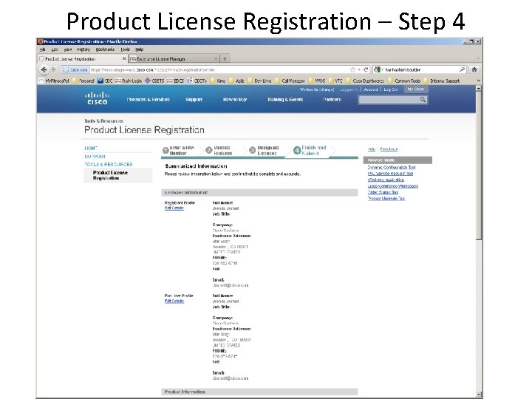Click the Account link in the header
This screenshot has width=532, height=399.
click(x=370, y=89)
